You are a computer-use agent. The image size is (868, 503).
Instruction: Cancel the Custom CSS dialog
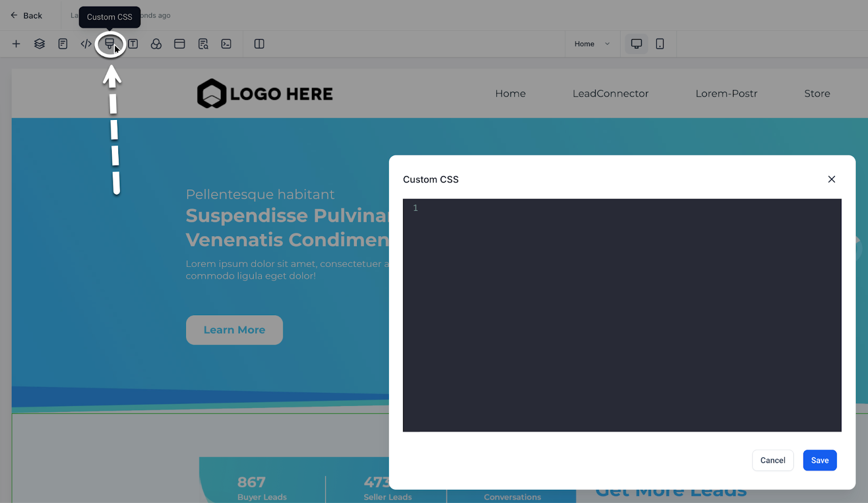tap(773, 460)
